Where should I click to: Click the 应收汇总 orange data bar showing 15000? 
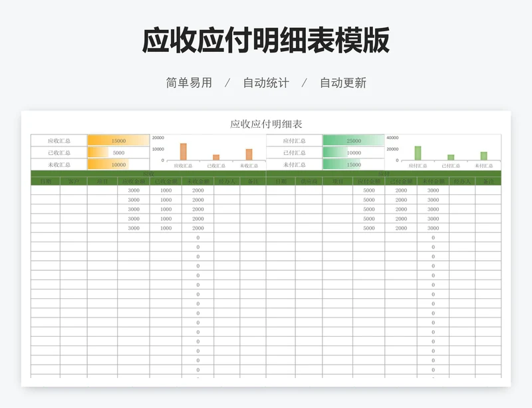[118, 140]
